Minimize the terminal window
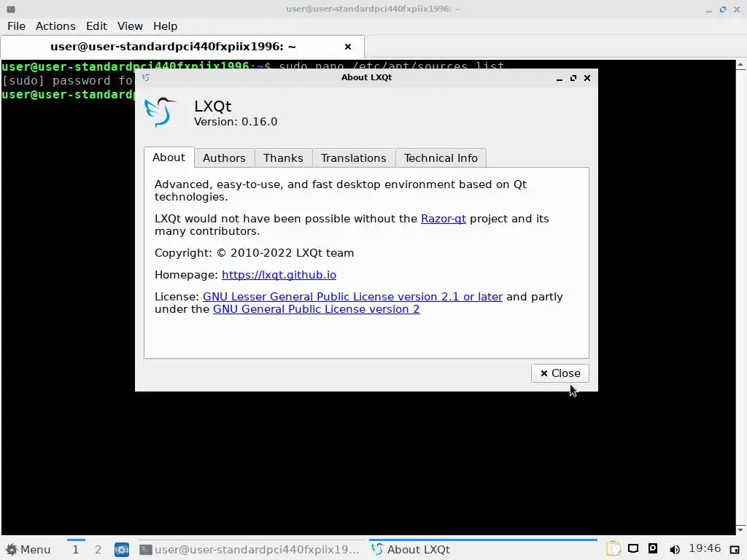Viewport: 747px width, 560px height. [709, 9]
